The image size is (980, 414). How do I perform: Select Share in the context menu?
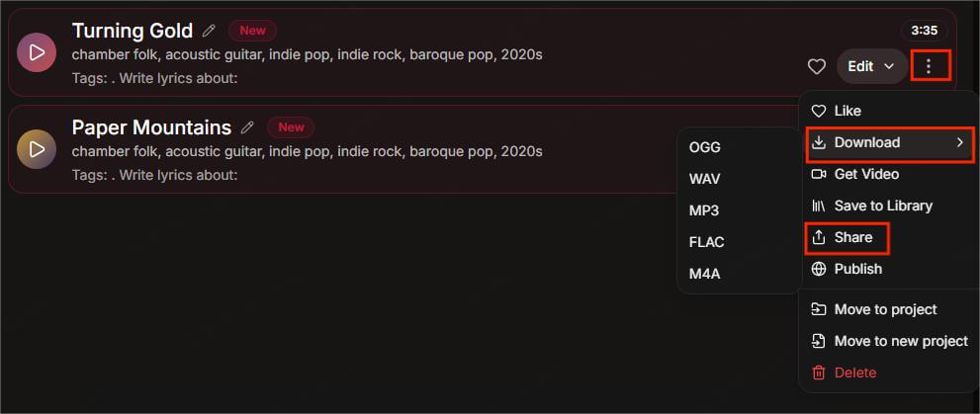point(851,237)
